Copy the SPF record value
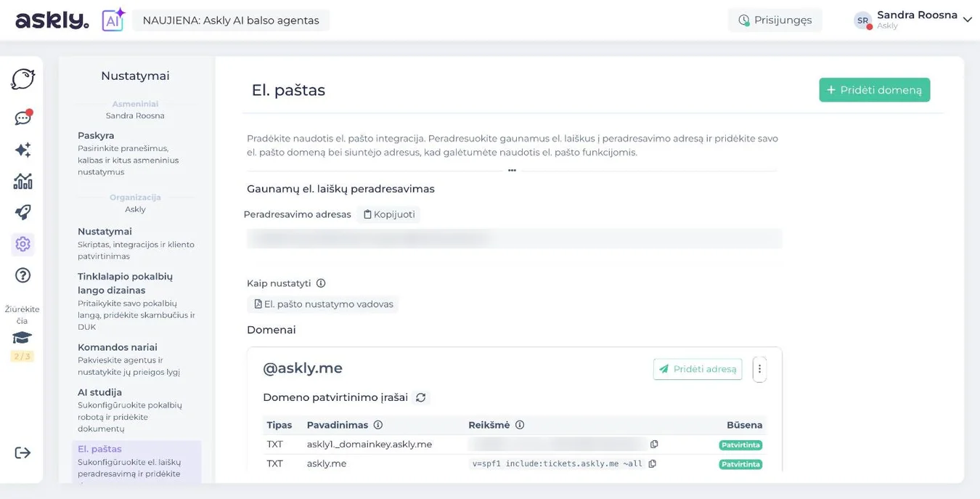Image resolution: width=980 pixels, height=499 pixels. point(652,463)
